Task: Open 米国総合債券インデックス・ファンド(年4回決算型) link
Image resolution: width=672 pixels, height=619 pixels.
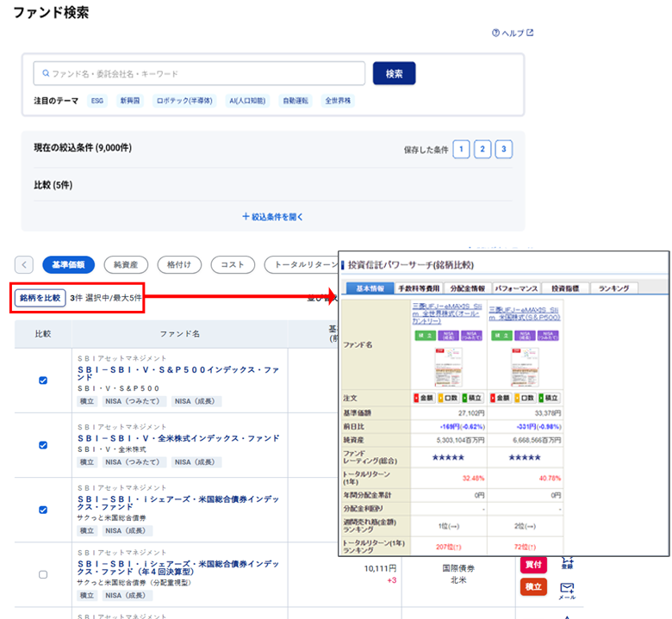Action: (x=178, y=567)
